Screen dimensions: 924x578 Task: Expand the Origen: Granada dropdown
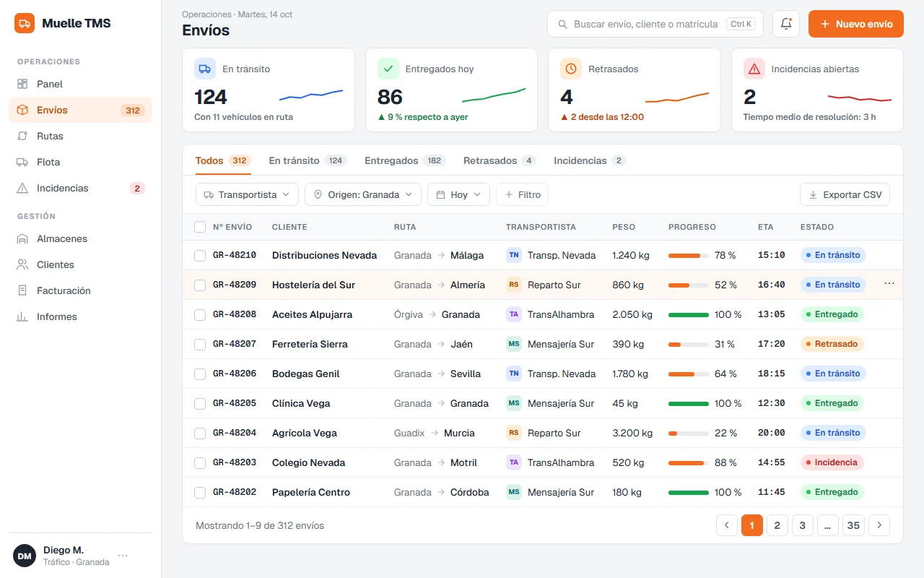[363, 194]
